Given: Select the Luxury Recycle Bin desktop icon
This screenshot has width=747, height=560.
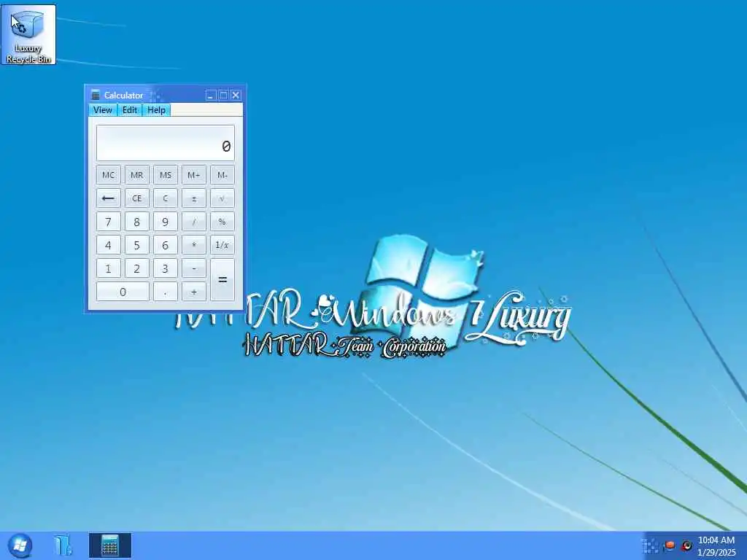Looking at the screenshot, I should coord(28,35).
